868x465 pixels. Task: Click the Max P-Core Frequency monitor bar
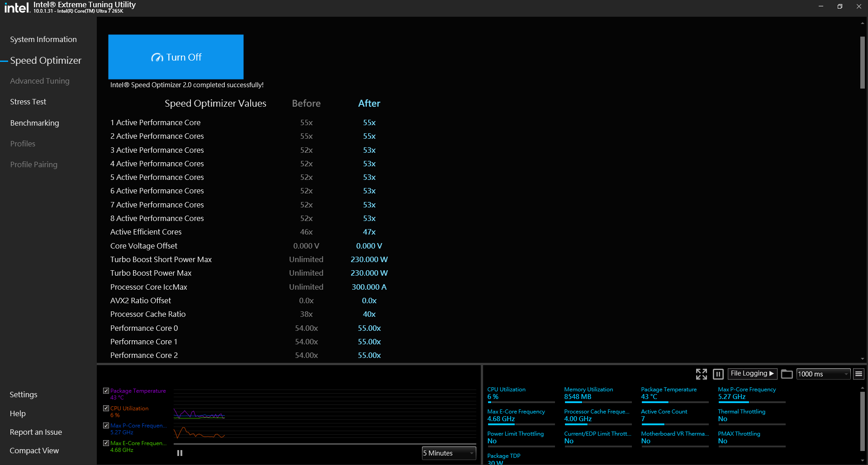751,402
